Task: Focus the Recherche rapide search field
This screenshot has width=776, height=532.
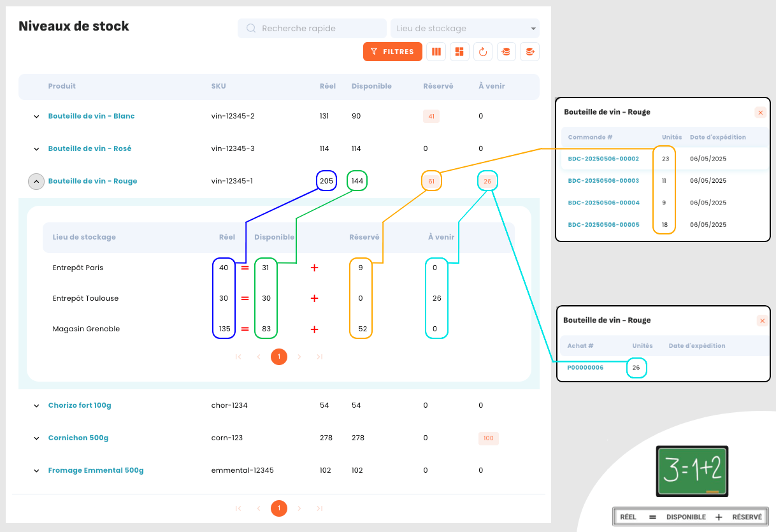Action: tap(312, 28)
